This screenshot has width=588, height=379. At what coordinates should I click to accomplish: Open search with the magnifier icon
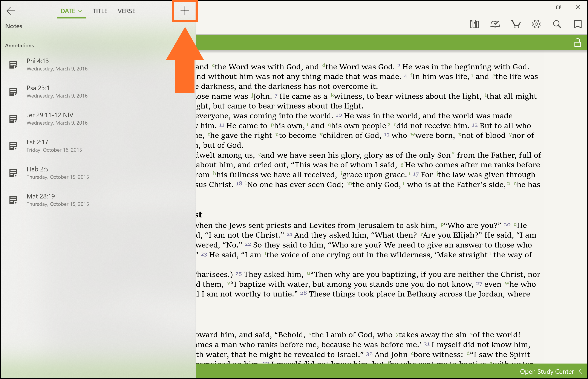pyautogui.click(x=557, y=24)
